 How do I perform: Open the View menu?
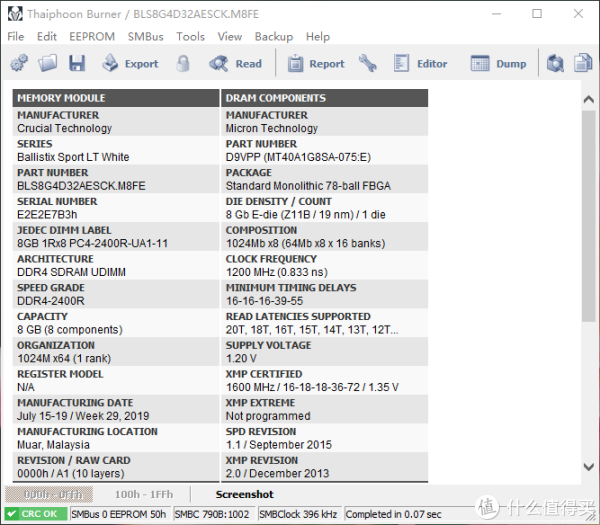(x=230, y=37)
